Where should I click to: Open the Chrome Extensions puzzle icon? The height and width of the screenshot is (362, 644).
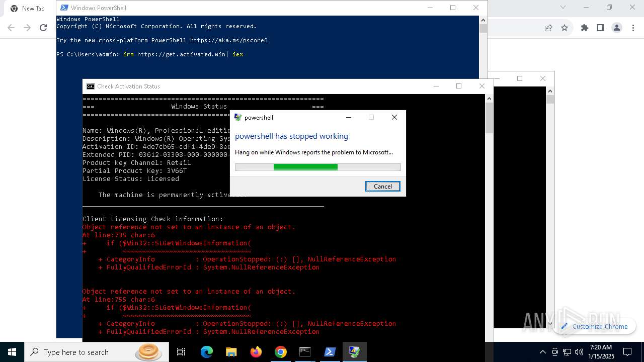click(x=585, y=28)
